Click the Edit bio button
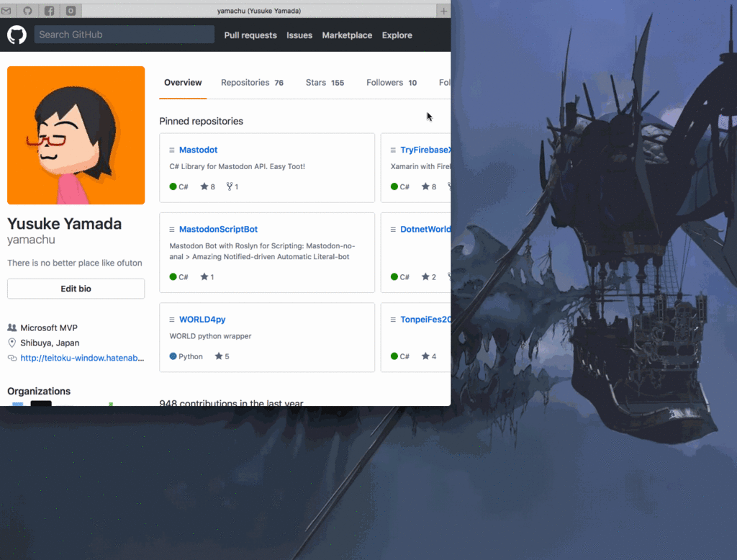 pyautogui.click(x=76, y=289)
